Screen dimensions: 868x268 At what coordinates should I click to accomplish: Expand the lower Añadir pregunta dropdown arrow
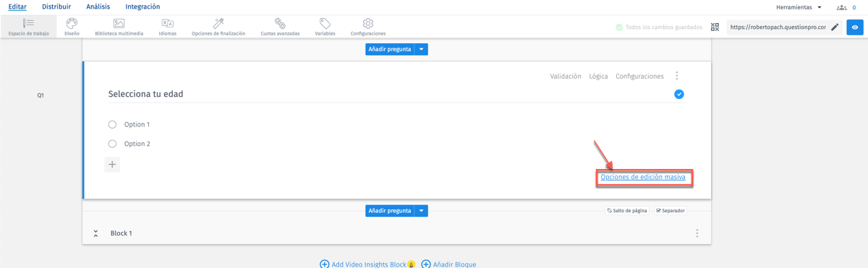pyautogui.click(x=422, y=211)
